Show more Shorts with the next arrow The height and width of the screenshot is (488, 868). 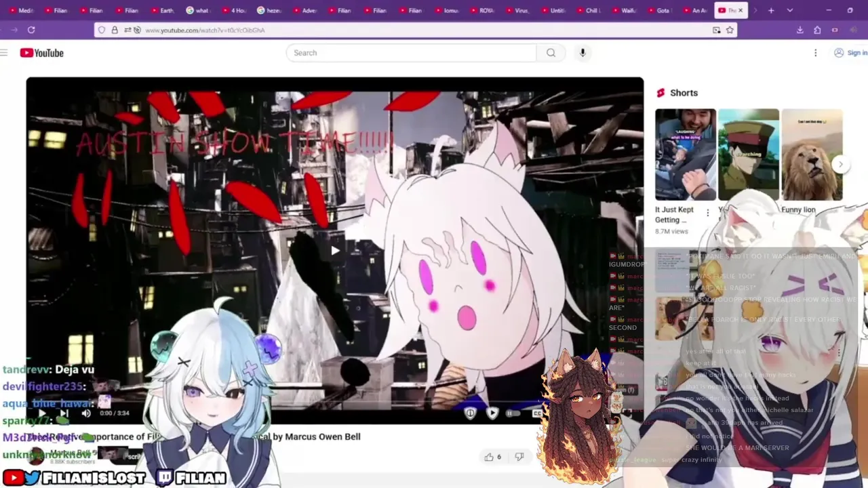pos(840,165)
